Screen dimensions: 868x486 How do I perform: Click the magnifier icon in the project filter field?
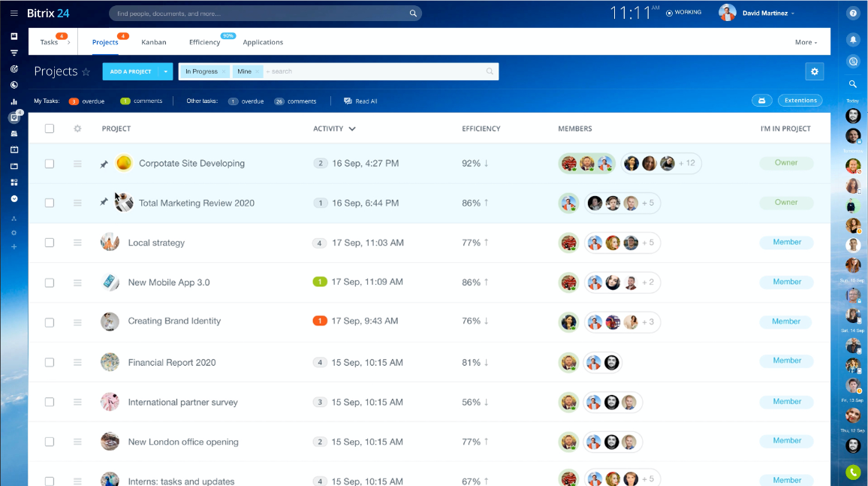490,71
